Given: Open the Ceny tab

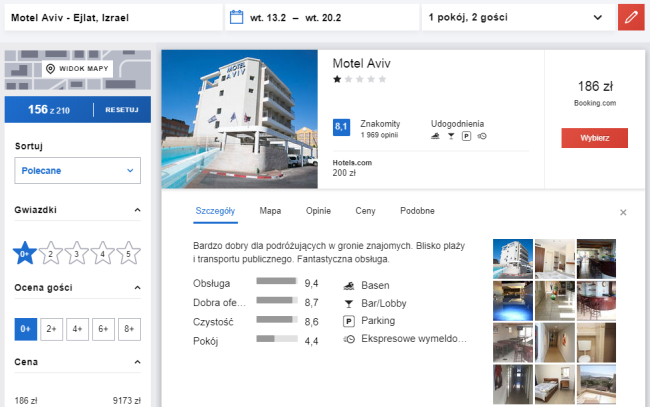Looking at the screenshot, I should tap(365, 211).
